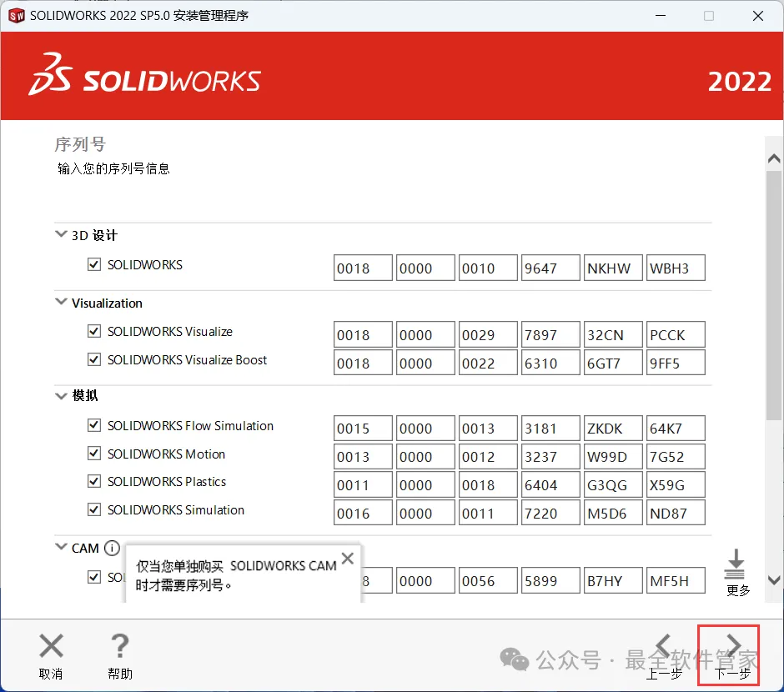This screenshot has width=784, height=692.
Task: Click SOLIDWORKS serial field WBH3
Action: coord(676,268)
